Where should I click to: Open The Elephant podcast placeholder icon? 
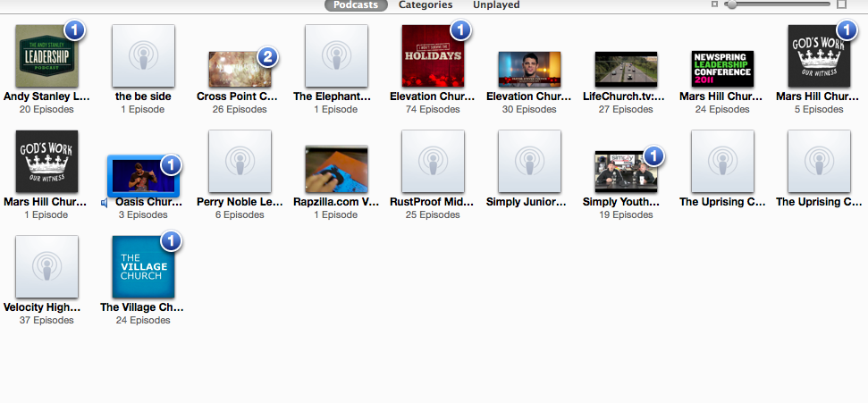(336, 56)
